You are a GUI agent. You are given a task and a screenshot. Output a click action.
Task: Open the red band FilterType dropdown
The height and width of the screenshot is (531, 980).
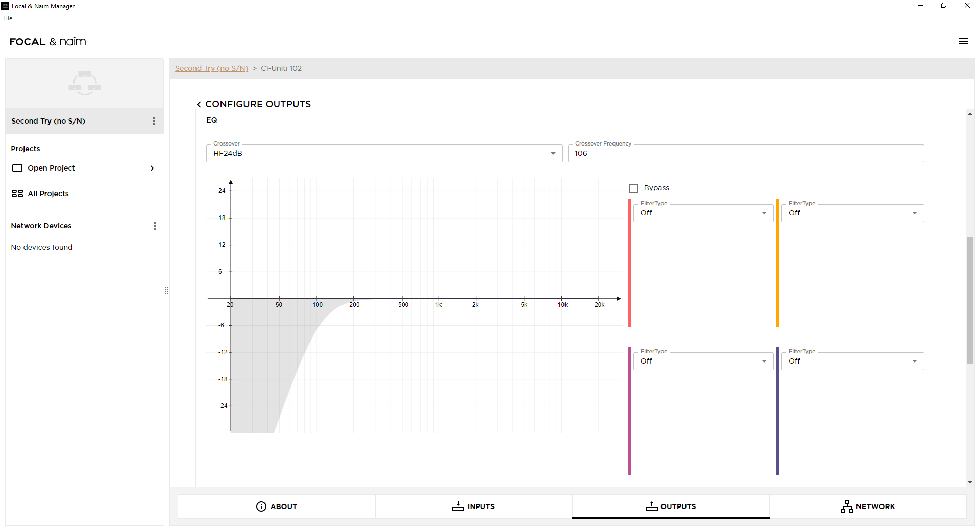[x=703, y=213]
